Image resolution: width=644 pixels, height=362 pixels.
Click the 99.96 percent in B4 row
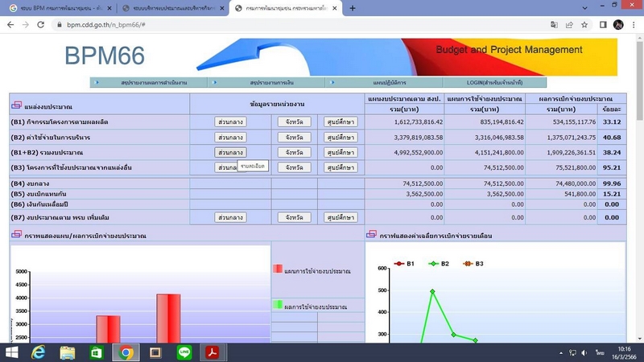(612, 183)
